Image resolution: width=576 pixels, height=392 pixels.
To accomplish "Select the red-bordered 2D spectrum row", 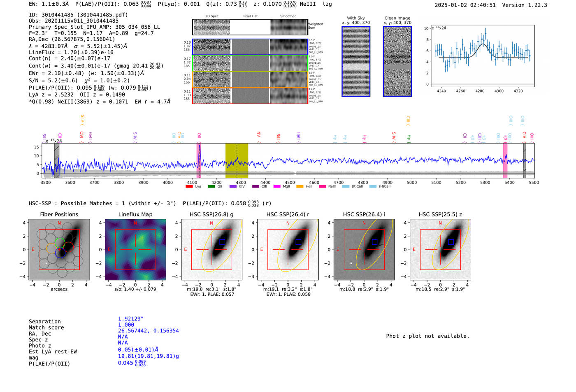I will pyautogui.click(x=250, y=95).
